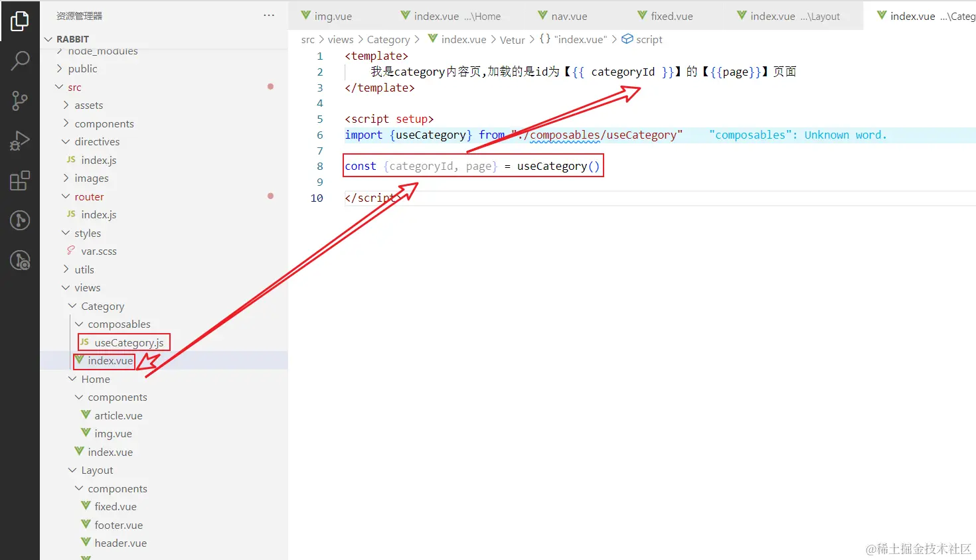This screenshot has width=976, height=560.
Task: Click the Vue icon beside article.vue
Action: (x=86, y=415)
